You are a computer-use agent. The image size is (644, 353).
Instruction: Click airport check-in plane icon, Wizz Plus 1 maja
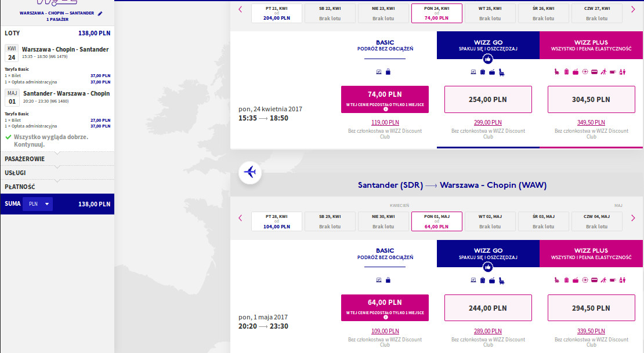(x=585, y=280)
